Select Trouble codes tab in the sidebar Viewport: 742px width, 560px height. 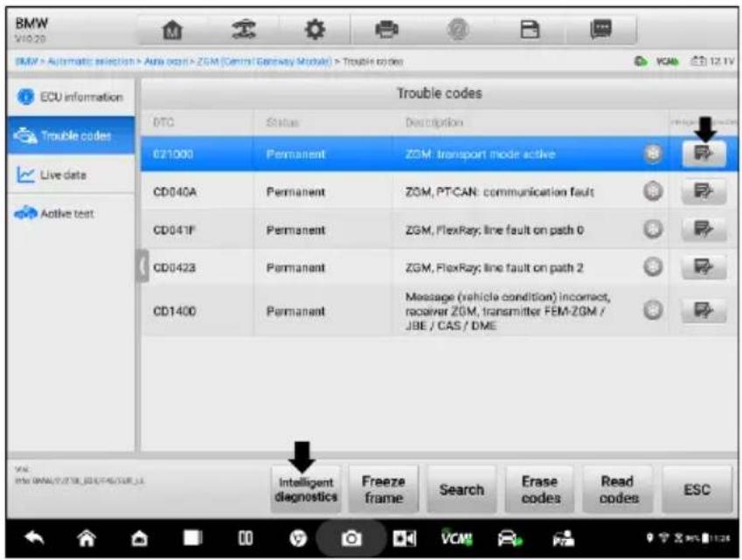(x=71, y=136)
